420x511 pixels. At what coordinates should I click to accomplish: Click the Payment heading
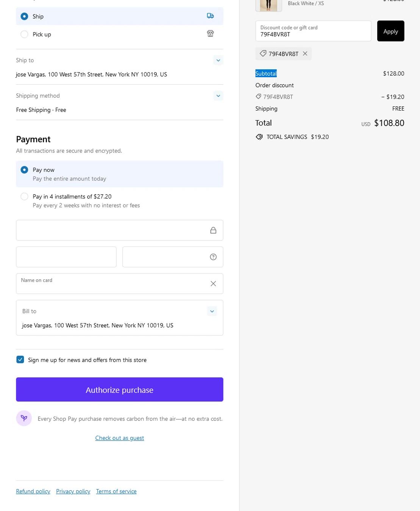tap(33, 139)
